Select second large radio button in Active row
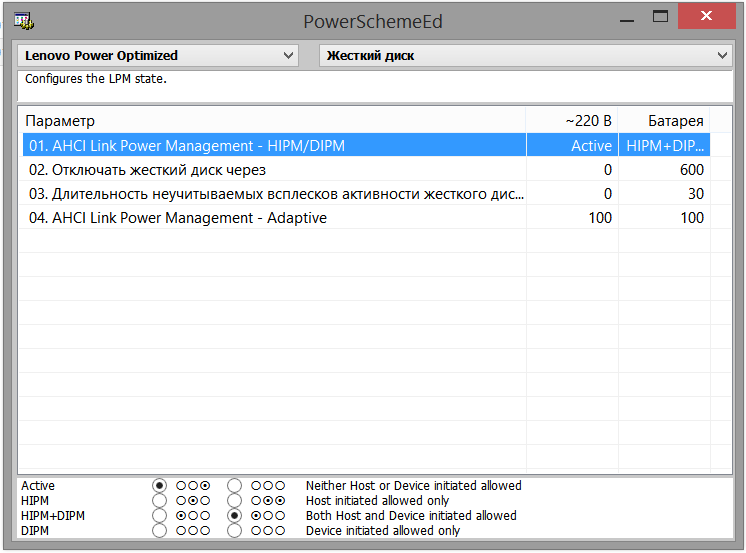The width and height of the screenshot is (746, 553). point(234,486)
